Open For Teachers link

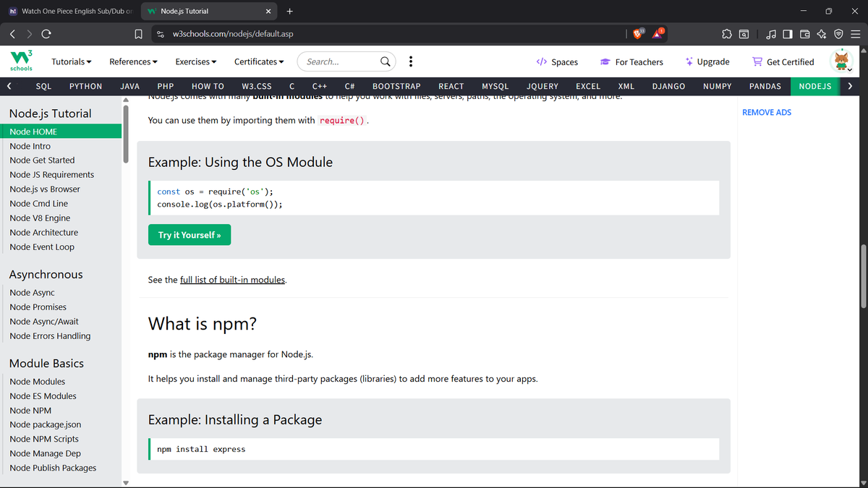point(631,61)
